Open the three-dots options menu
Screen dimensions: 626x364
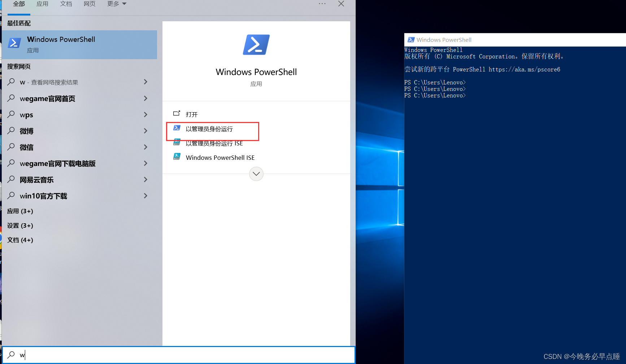tap(322, 4)
